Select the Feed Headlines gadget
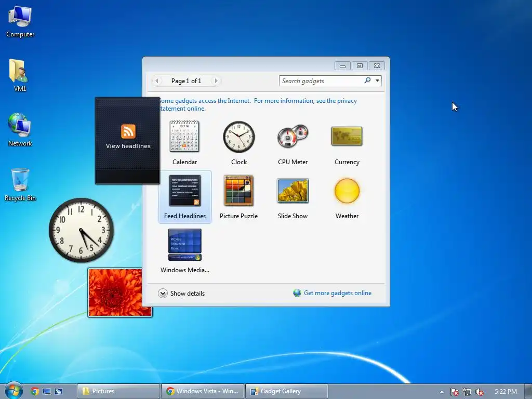 [x=185, y=197]
